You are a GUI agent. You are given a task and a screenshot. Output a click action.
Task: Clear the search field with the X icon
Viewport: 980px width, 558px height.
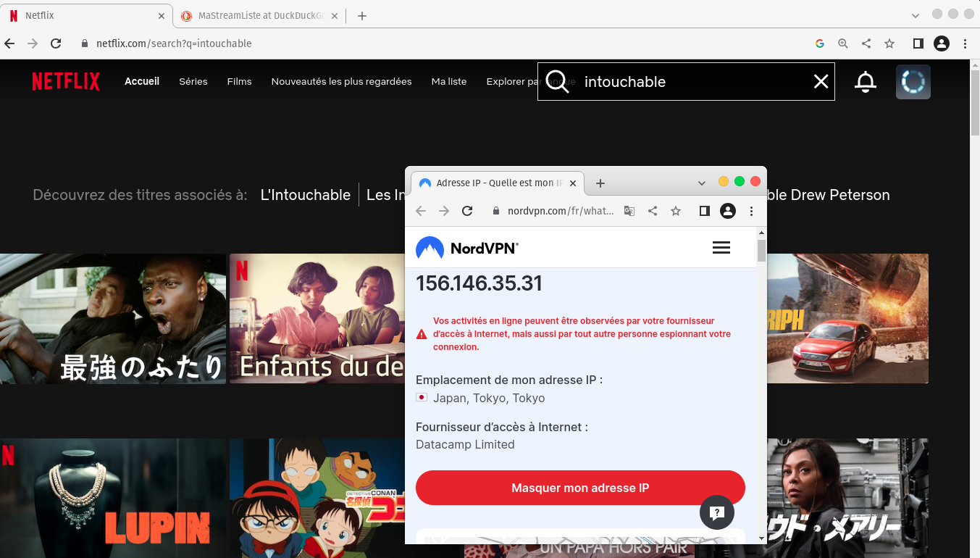coord(820,81)
